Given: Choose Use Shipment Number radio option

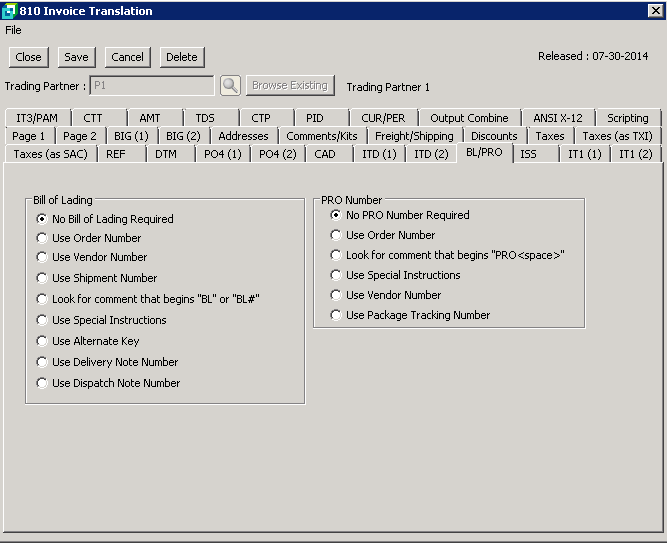Looking at the screenshot, I should (42, 278).
